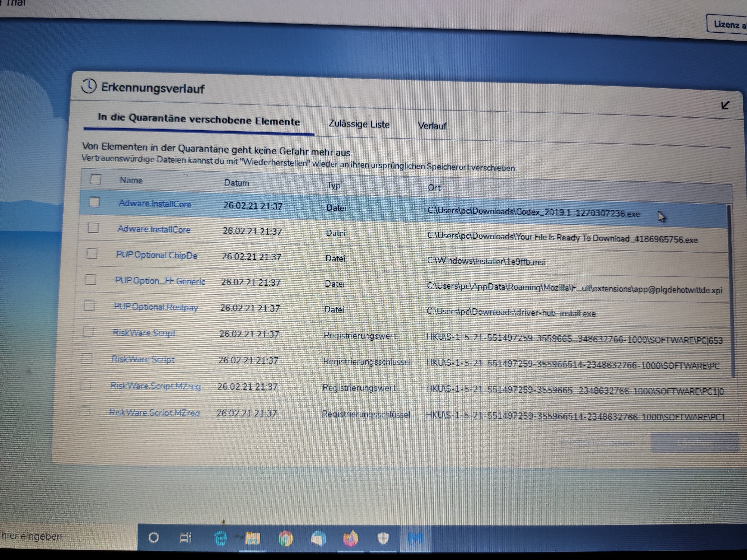Sort list by Datum column header
747x560 pixels.
(x=236, y=183)
